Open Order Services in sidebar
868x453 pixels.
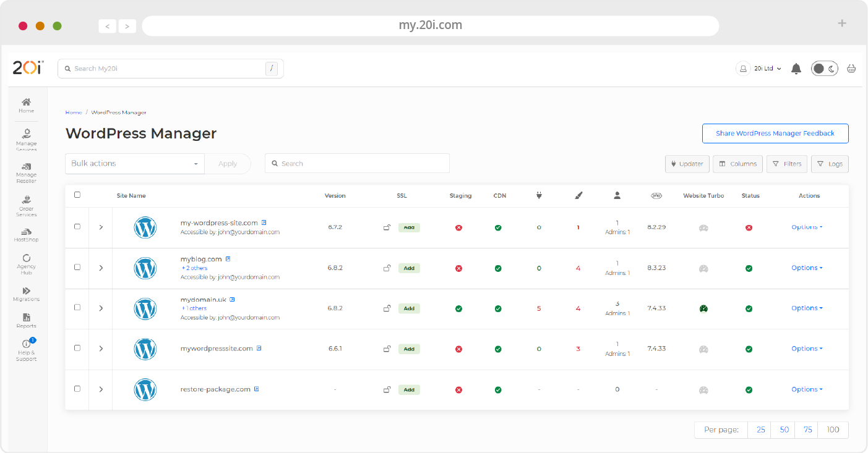point(26,206)
